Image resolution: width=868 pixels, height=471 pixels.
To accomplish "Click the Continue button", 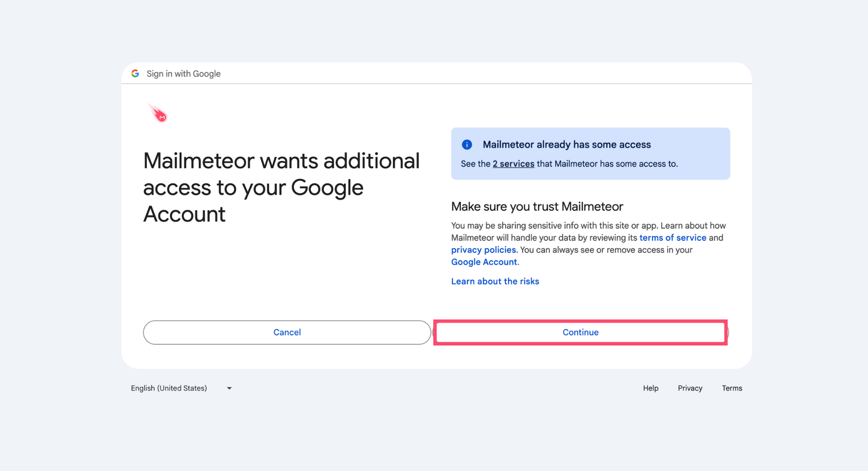I will coord(580,332).
